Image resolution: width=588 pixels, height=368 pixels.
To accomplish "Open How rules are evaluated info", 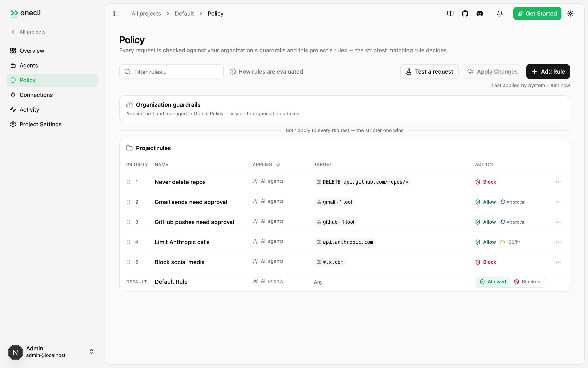I will (x=266, y=72).
